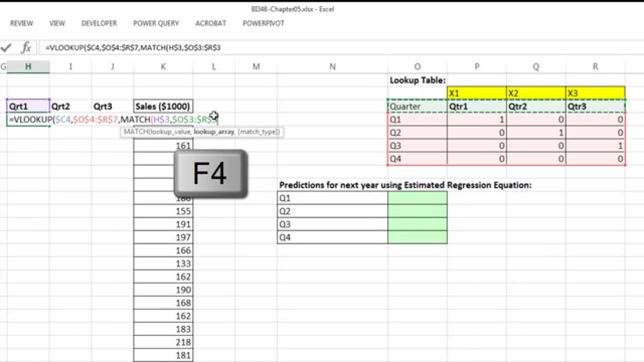Screen dimensions: 644x362
Task: Open the REVIEW ribbon tab
Action: point(22,23)
